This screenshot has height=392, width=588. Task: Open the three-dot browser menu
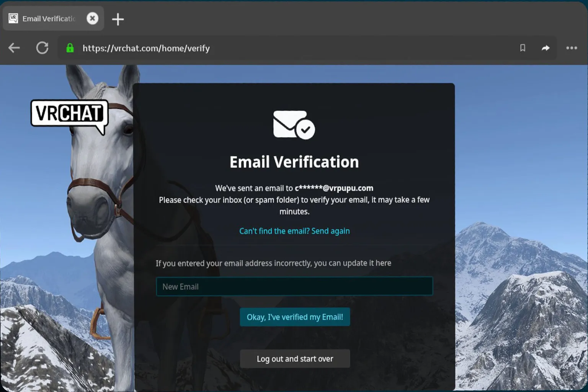click(x=572, y=48)
